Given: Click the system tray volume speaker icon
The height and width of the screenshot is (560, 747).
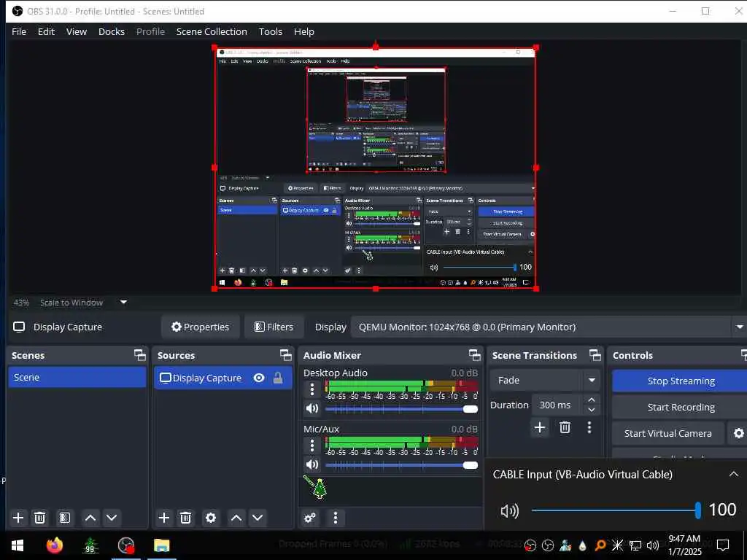Looking at the screenshot, I should 653,545.
